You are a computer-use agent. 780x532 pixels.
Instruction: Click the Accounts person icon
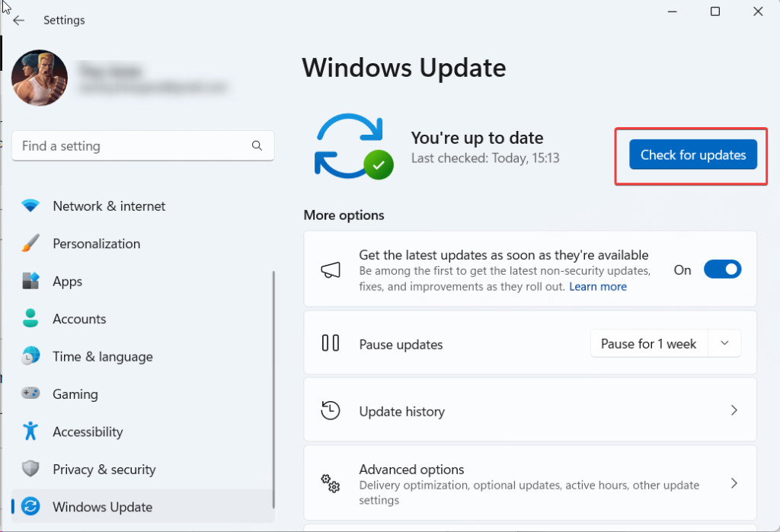coord(30,319)
